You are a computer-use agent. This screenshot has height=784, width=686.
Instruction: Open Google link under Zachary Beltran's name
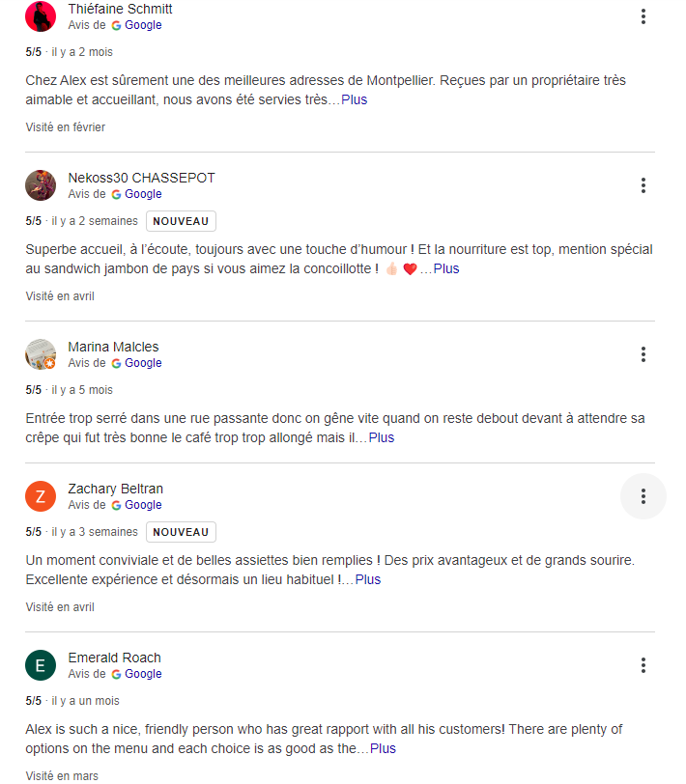(x=142, y=505)
